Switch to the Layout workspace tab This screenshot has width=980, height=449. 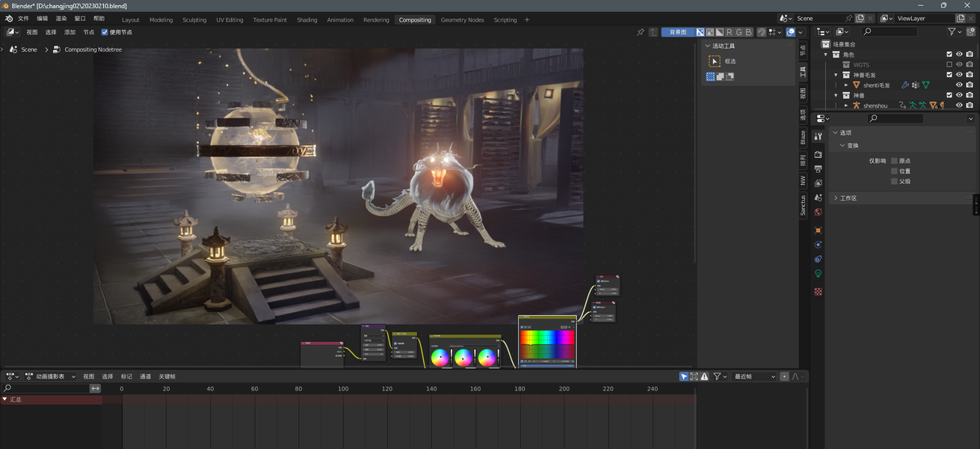coord(130,20)
